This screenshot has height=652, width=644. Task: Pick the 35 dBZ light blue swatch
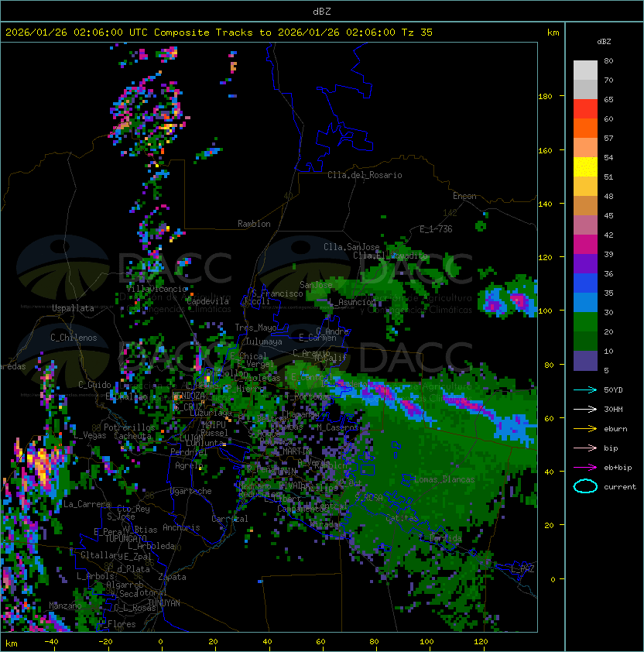pyautogui.click(x=585, y=302)
